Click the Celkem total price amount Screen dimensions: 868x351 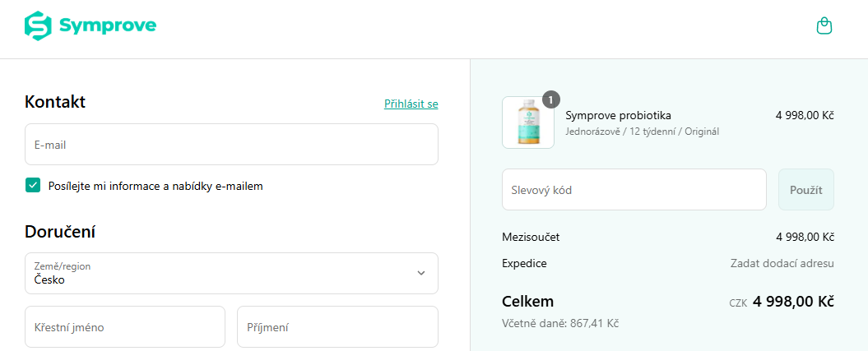coord(793,302)
